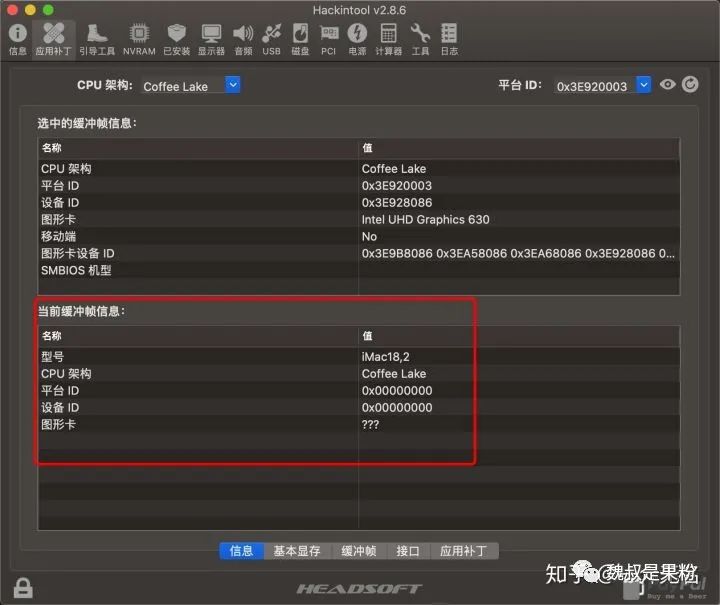Click the 值 column header in selected framebuffer table
Image resolution: width=720 pixels, height=605 pixels.
tap(519, 148)
